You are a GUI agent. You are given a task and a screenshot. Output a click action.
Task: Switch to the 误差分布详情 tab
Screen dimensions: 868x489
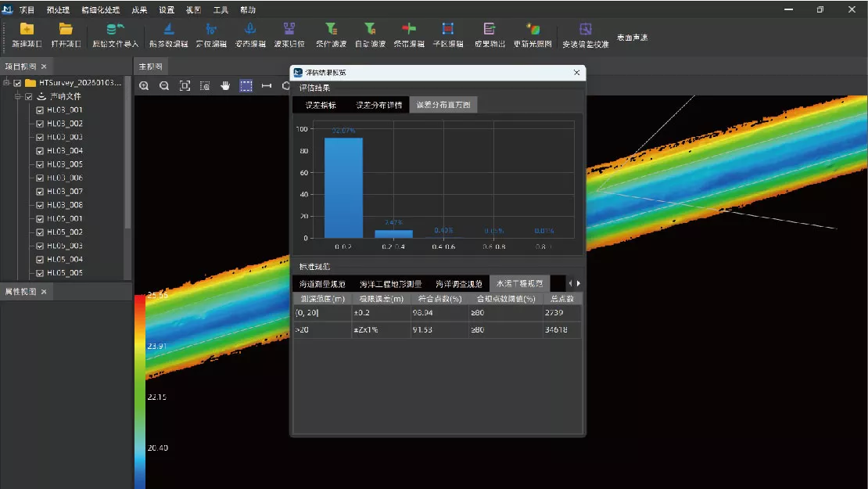click(378, 105)
